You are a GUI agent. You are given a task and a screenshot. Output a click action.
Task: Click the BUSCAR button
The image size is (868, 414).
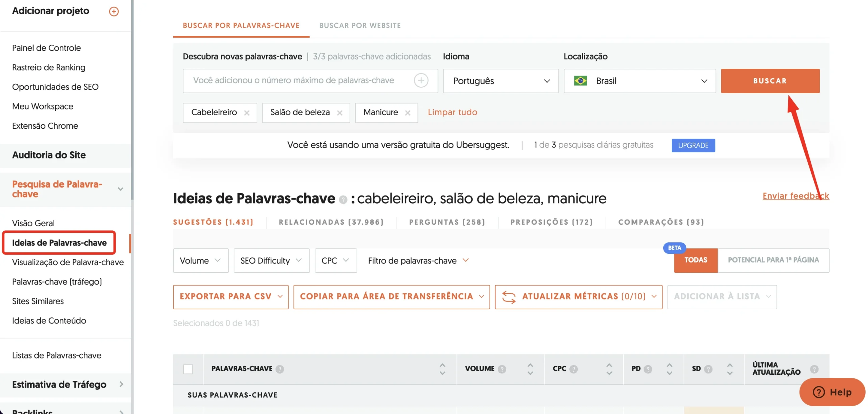coord(770,81)
